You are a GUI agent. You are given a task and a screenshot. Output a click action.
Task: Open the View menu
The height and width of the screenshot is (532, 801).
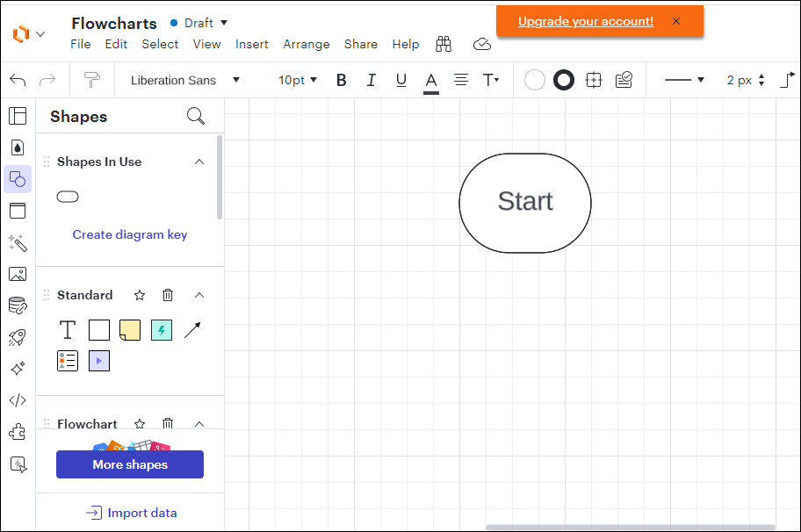[207, 45]
